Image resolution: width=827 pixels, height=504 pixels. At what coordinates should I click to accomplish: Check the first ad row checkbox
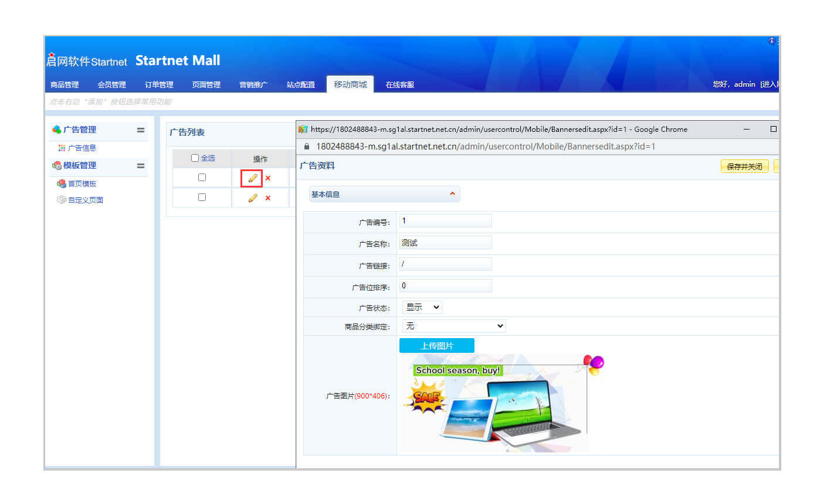coord(202,178)
